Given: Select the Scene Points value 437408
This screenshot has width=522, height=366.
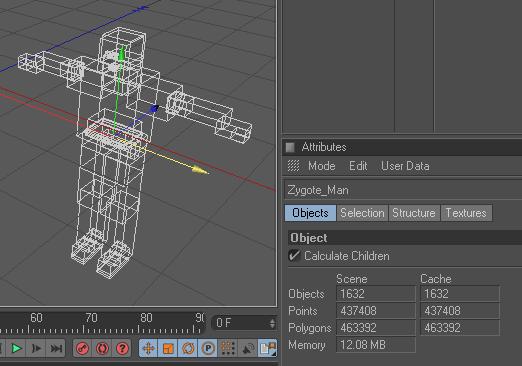Looking at the screenshot, I should pyautogui.click(x=376, y=311).
